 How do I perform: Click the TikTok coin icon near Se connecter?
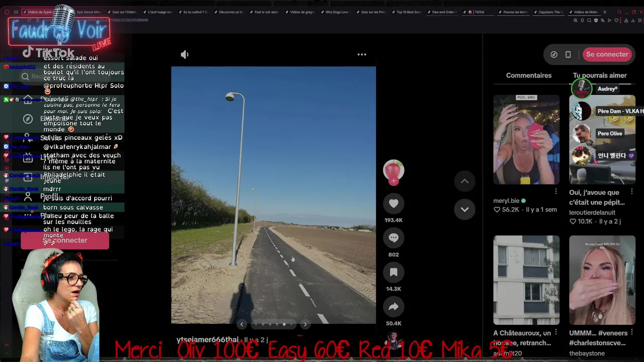tap(554, 54)
